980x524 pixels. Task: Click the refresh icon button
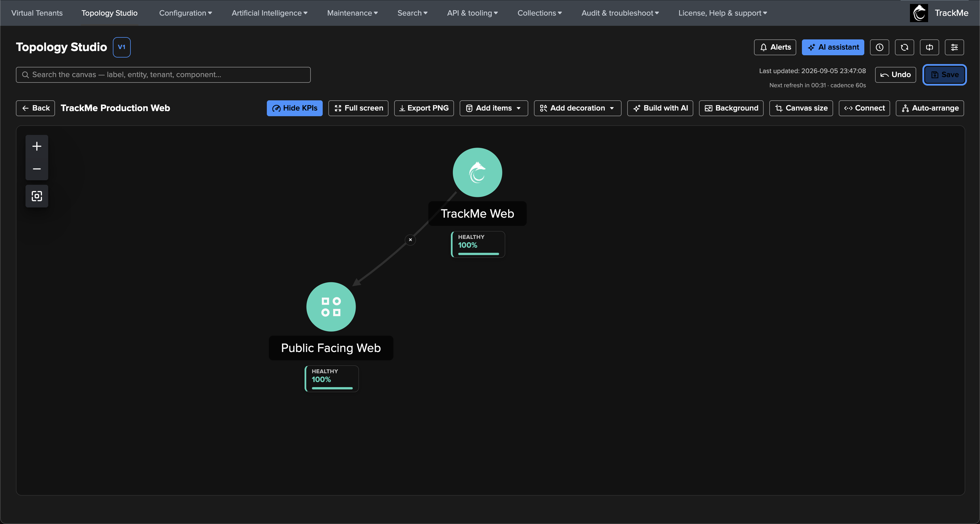(x=904, y=47)
